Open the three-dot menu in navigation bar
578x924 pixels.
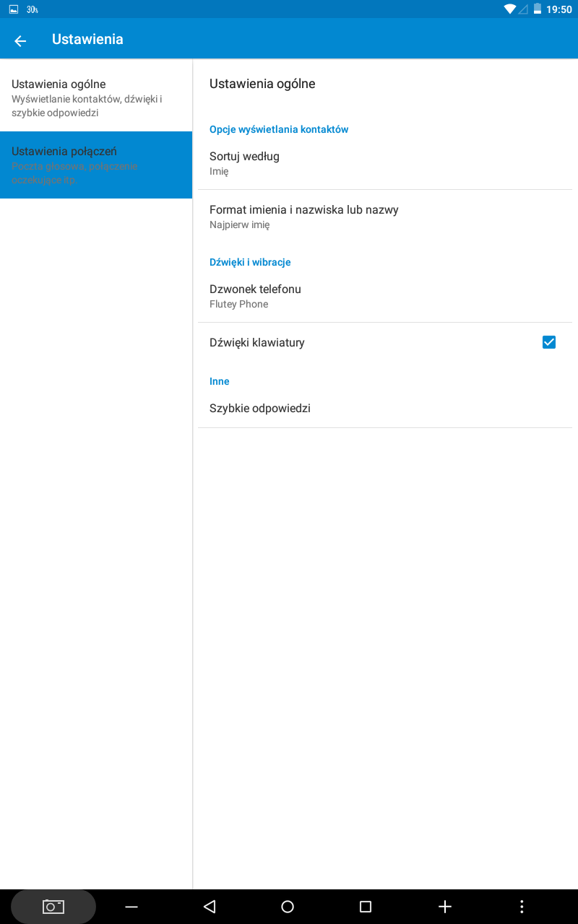click(522, 907)
